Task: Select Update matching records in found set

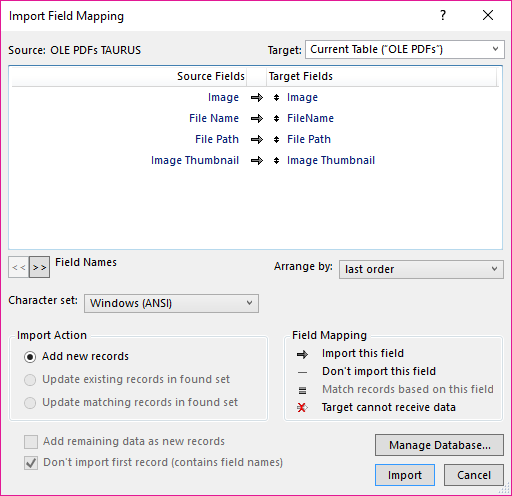Action: tap(30, 403)
